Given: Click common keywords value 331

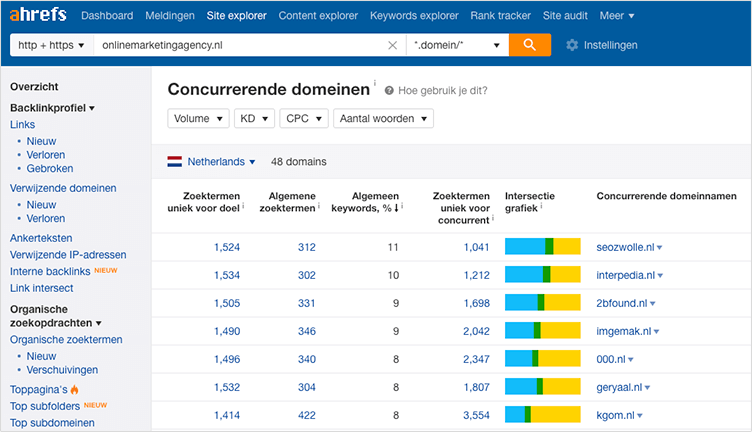Looking at the screenshot, I should 307,304.
